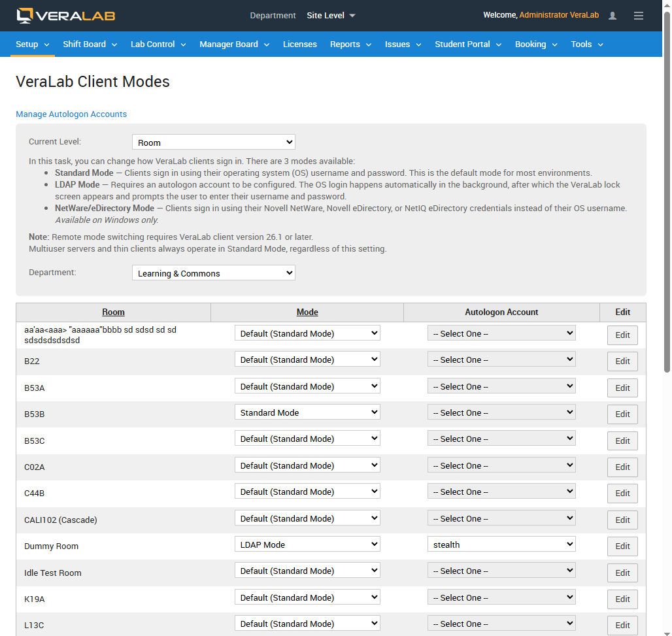Open the Manager Board menu
Image resolution: width=672 pixels, height=636 pixels.
235,44
